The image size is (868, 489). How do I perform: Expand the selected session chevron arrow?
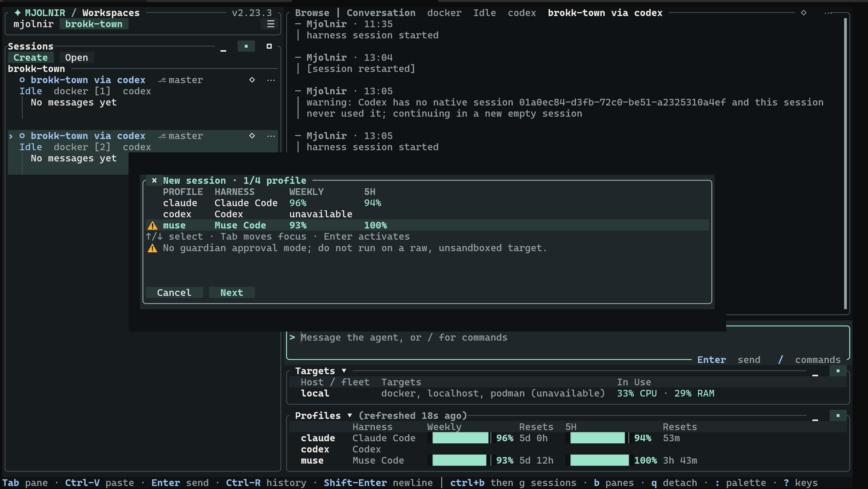[11, 136]
